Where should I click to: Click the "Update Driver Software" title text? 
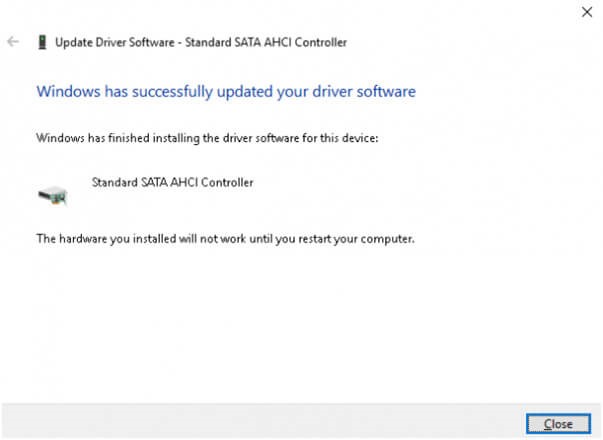[110, 43]
